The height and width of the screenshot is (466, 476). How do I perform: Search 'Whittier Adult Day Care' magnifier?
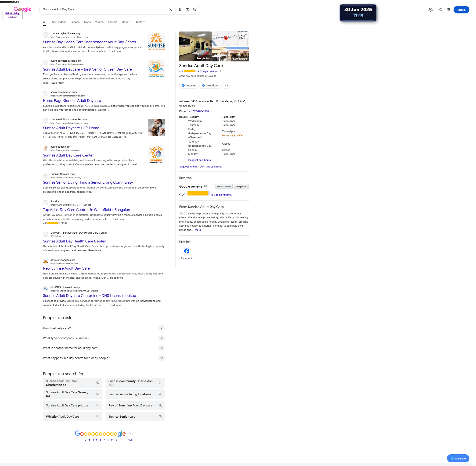click(97, 416)
